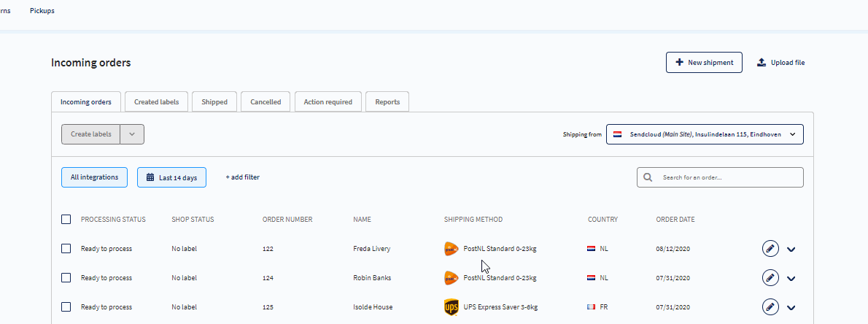Click the Create labels button
This screenshot has height=324, width=868.
90,134
